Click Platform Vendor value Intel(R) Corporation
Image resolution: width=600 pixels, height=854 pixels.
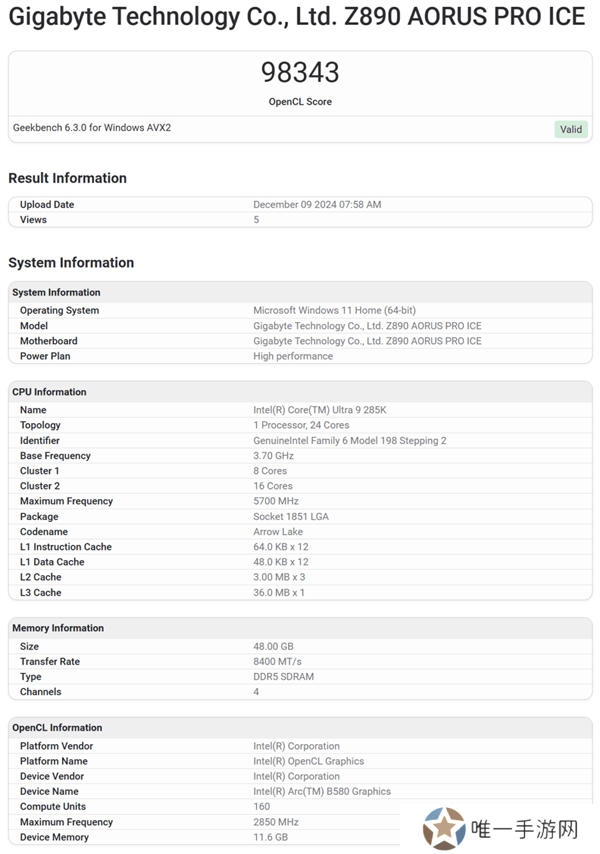(x=296, y=746)
